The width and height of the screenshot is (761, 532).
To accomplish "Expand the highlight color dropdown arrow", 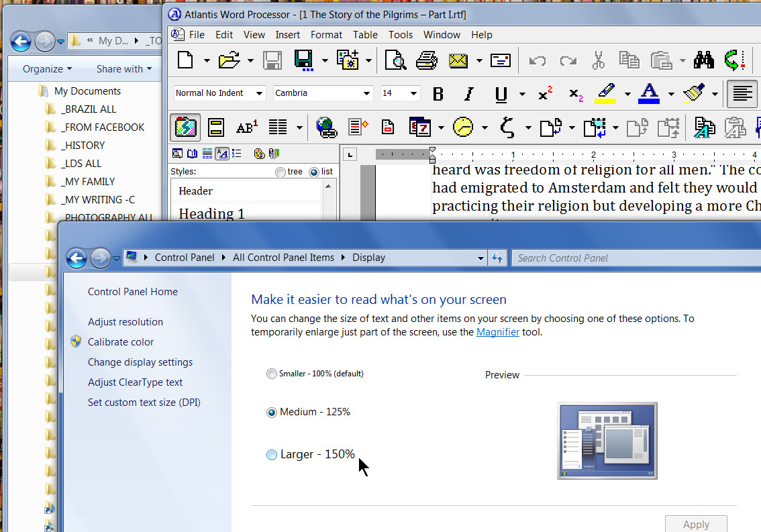I will (x=627, y=94).
